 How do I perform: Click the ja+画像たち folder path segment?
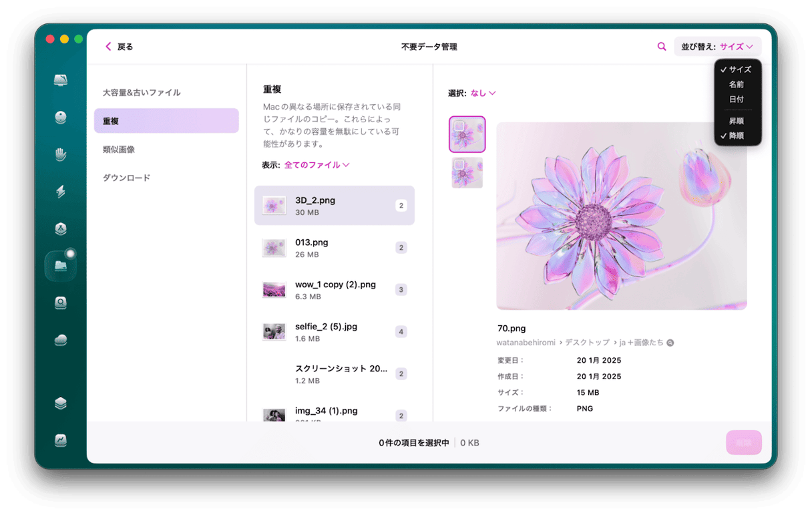(641, 343)
